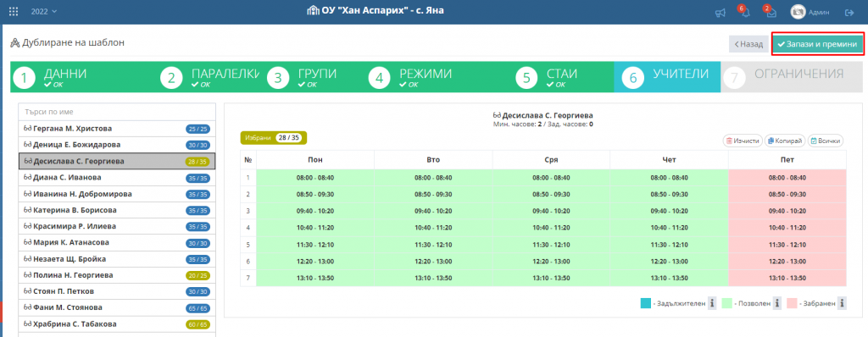Go to step 1 ДАННИ

pos(83,77)
